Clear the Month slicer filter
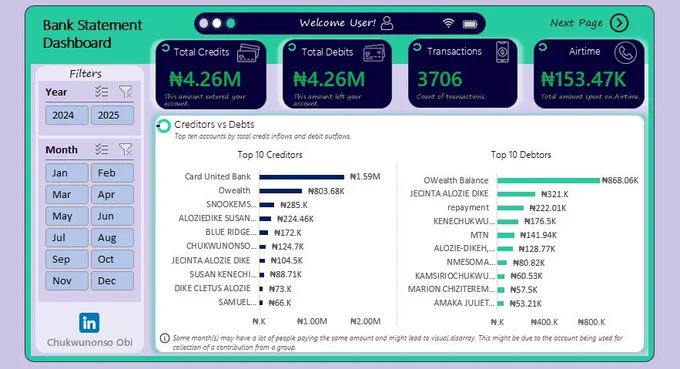Screen dimensions: 680x369 (x=125, y=149)
